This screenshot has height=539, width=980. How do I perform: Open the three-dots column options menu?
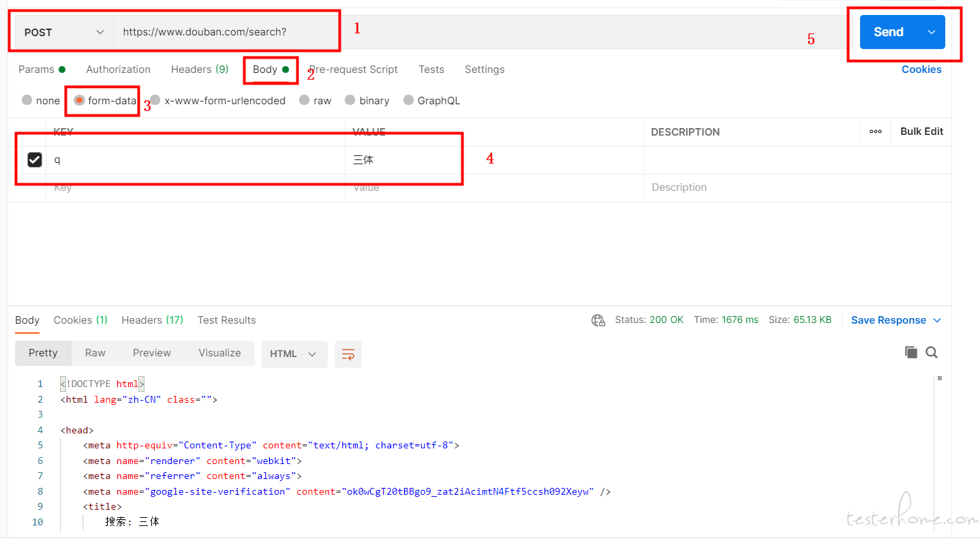point(876,132)
